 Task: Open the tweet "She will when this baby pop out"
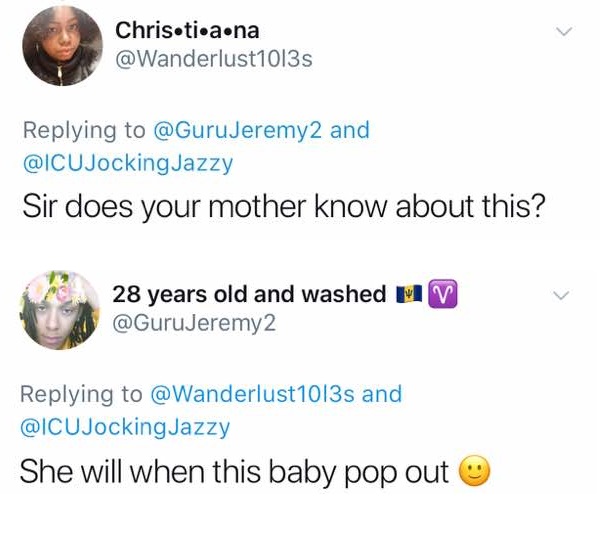click(234, 472)
